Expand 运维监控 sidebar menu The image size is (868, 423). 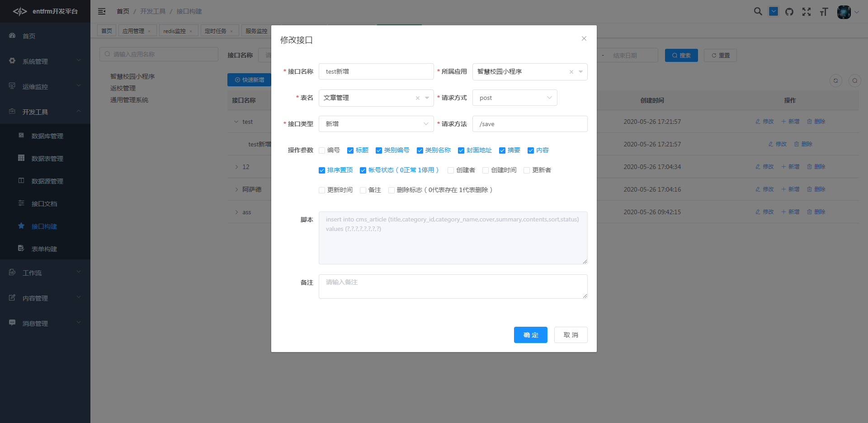pyautogui.click(x=45, y=86)
